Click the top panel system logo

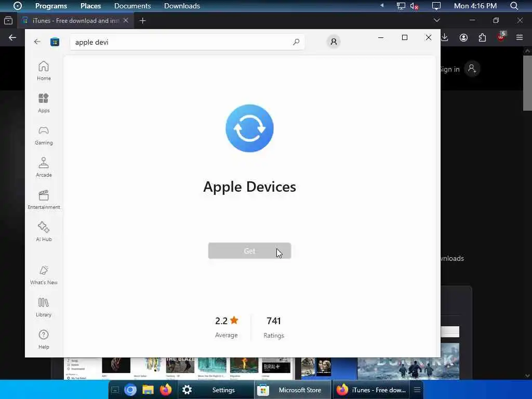coord(17,6)
